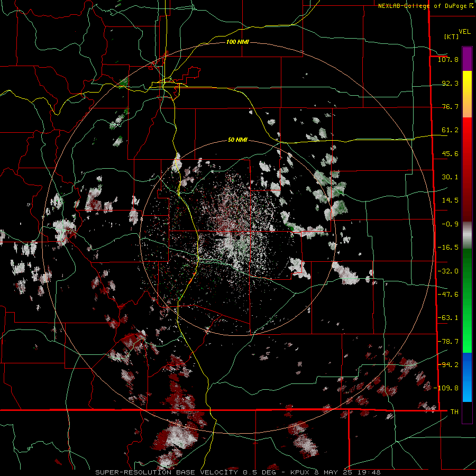Select the 92.3 value on velocity scale
The width and height of the screenshot is (476, 476).
click(x=450, y=83)
